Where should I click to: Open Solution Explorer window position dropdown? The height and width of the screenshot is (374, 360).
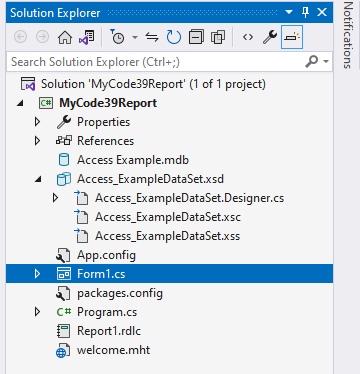pyautogui.click(x=289, y=13)
